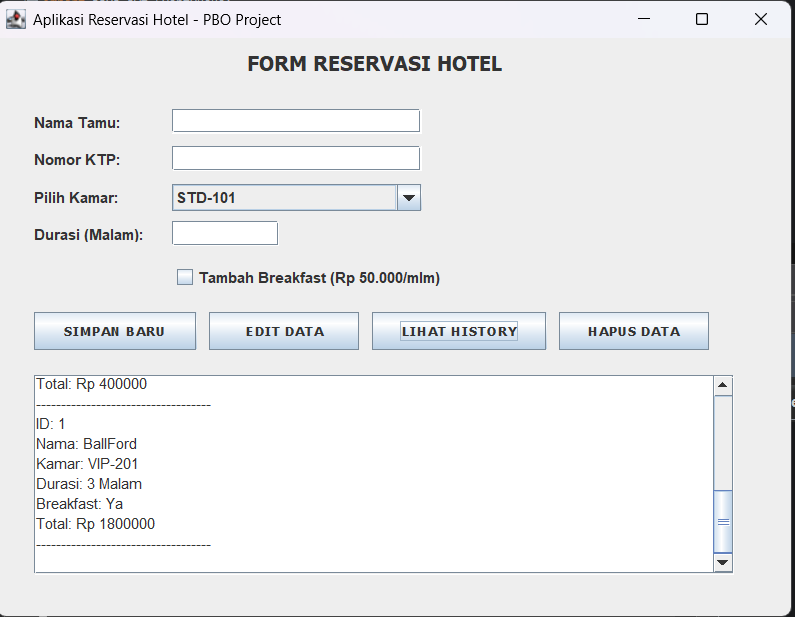Focus the Durasi (Malam) text field
Viewport: 795px width, 617px height.
(x=225, y=234)
